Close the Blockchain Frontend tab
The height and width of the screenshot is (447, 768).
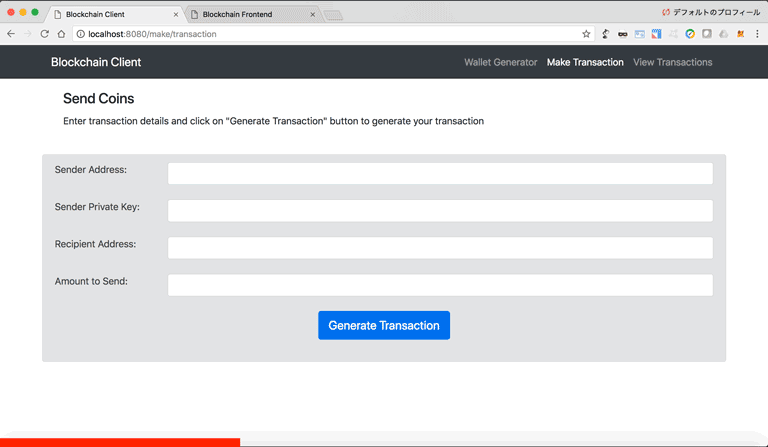coord(312,15)
